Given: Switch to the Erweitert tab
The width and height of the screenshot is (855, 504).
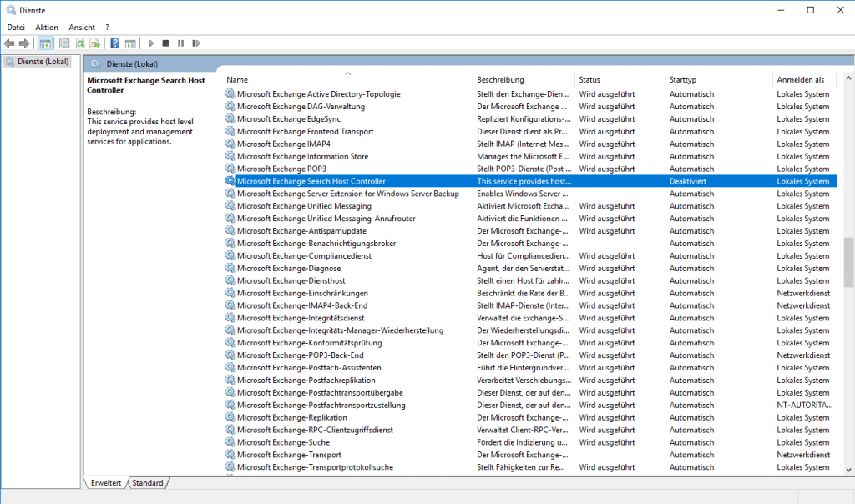Looking at the screenshot, I should coord(106,483).
